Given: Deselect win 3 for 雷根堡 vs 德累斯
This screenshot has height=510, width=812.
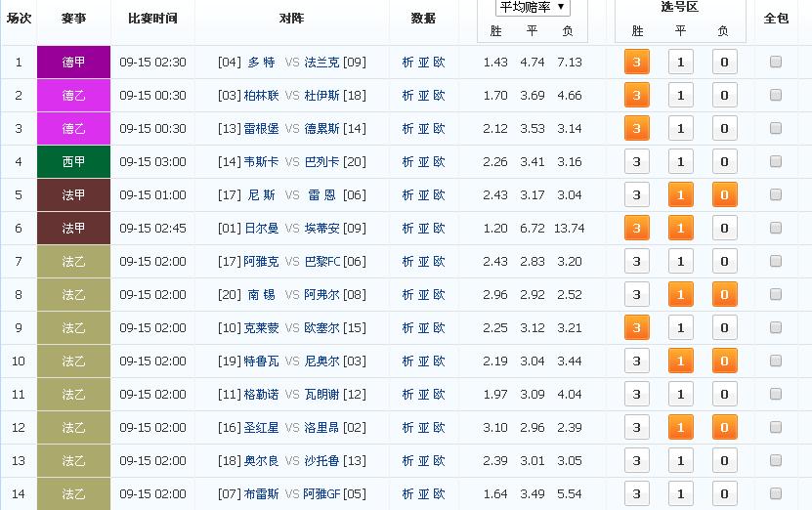Looking at the screenshot, I should point(637,128).
